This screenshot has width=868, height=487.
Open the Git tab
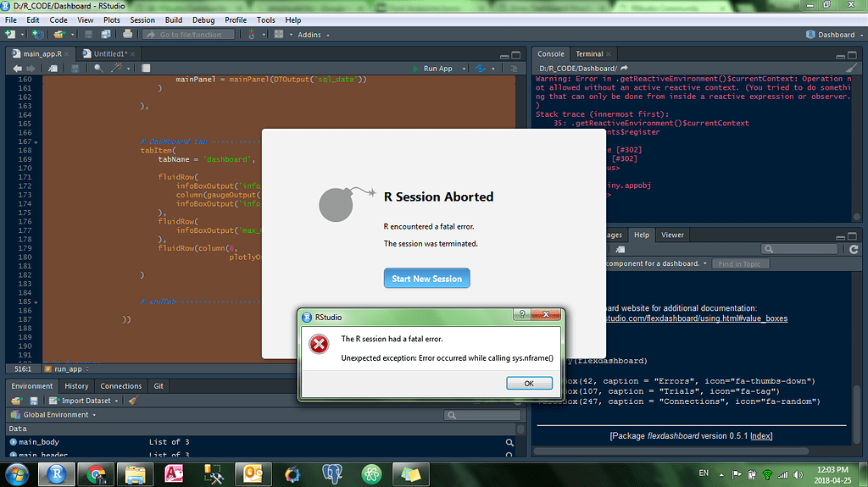[x=159, y=385]
